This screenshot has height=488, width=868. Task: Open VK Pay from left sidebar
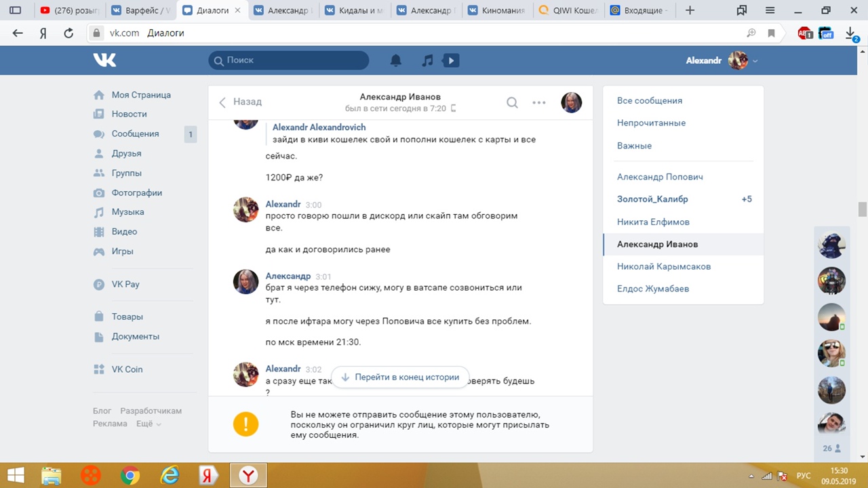[x=125, y=284]
